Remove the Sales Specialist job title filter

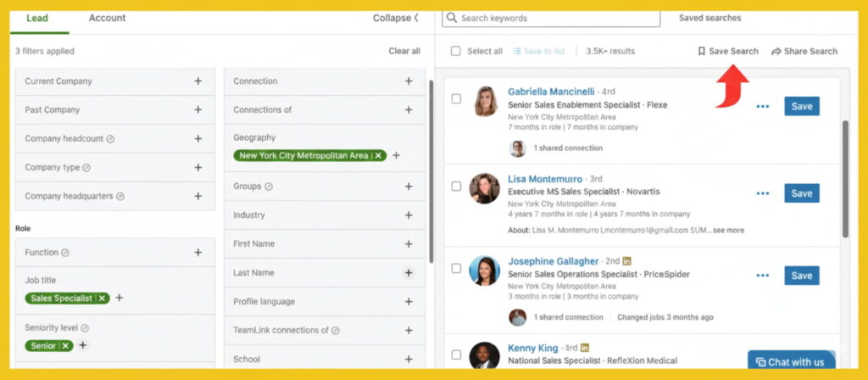tap(102, 298)
